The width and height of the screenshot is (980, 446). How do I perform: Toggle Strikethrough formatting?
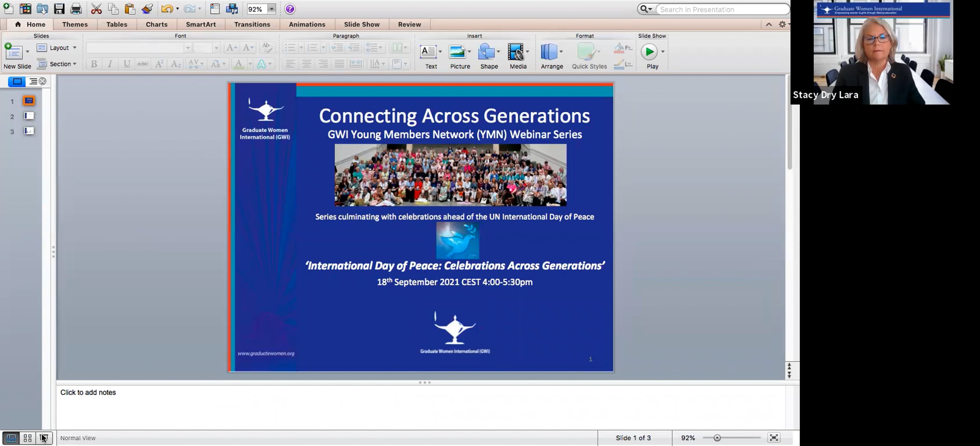point(143,64)
